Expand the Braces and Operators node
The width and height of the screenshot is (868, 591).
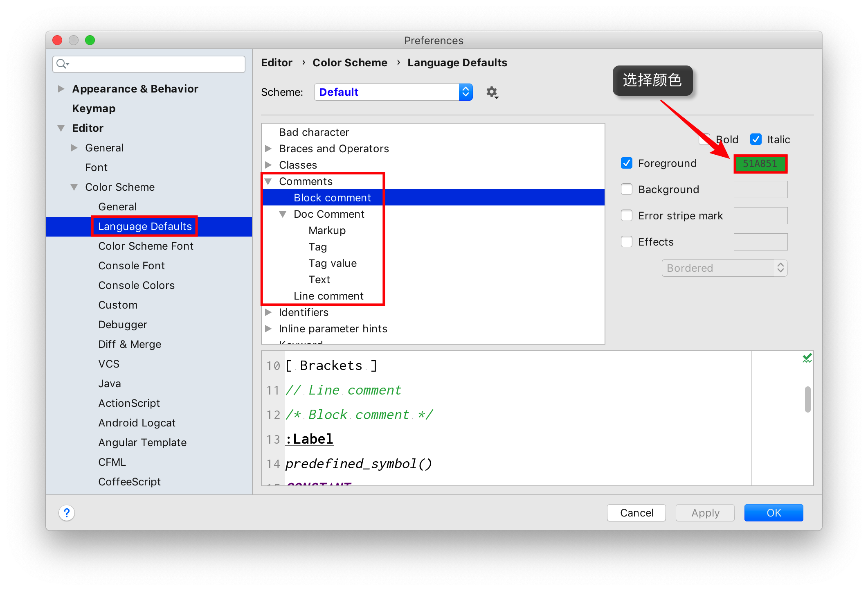(x=269, y=149)
